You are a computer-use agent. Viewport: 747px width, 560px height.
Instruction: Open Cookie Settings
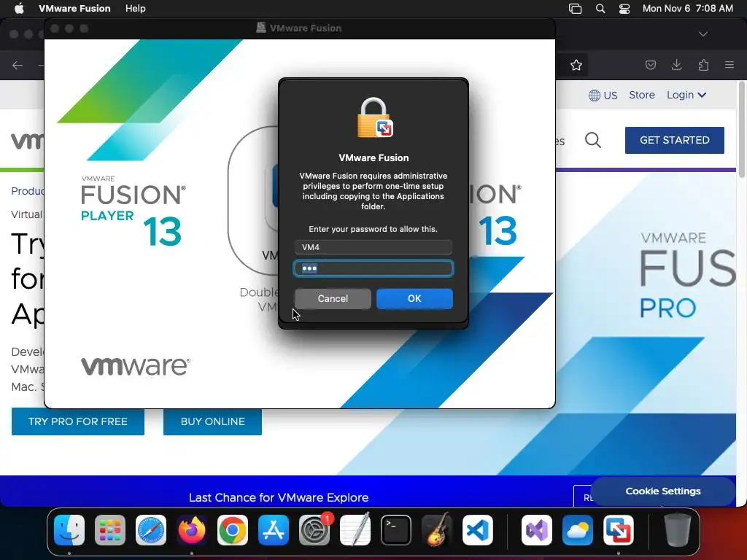pyautogui.click(x=662, y=491)
